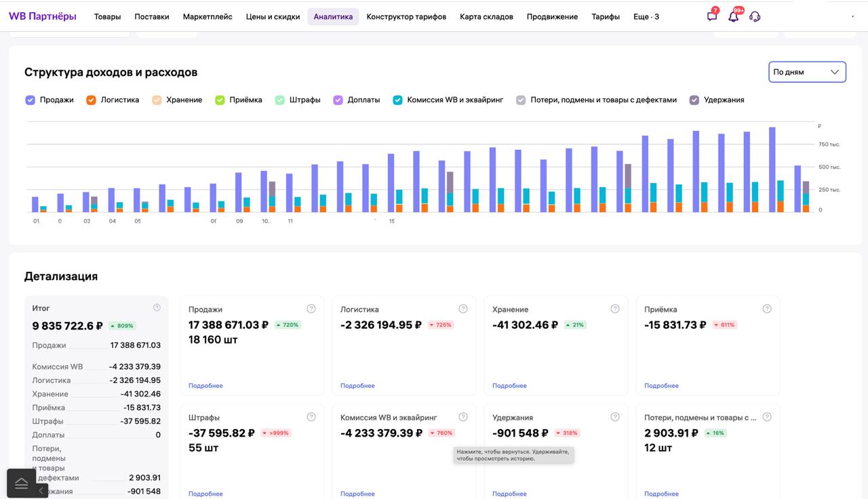The width and height of the screenshot is (868, 499).
Task: Open the По дням period dropdown
Action: [806, 72]
